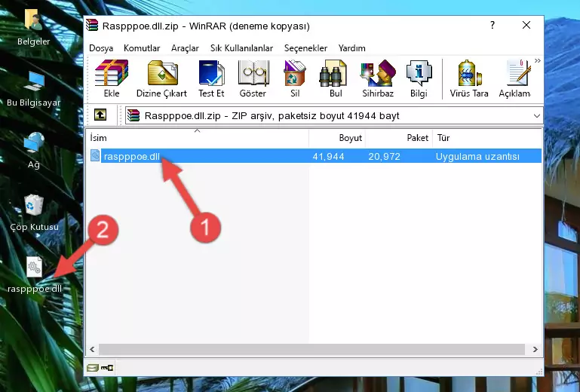Screen dimensions: 580x392
Task: Sort by Boyut column header
Action: click(337, 138)
